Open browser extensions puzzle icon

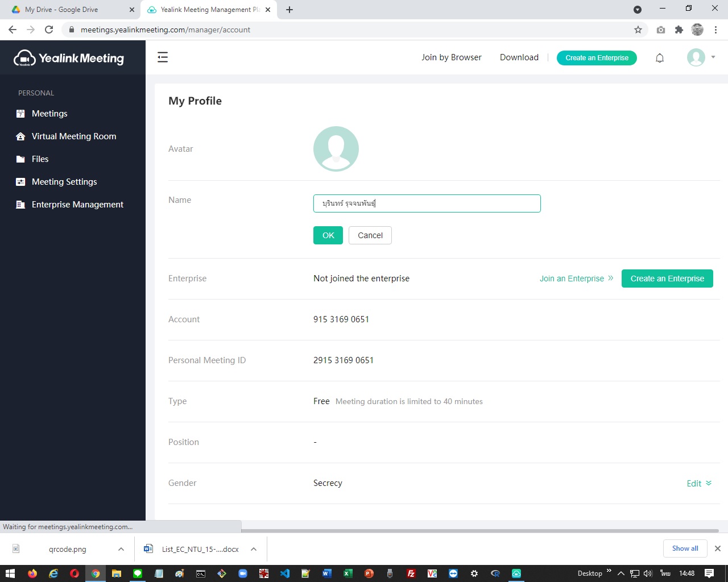click(x=679, y=30)
